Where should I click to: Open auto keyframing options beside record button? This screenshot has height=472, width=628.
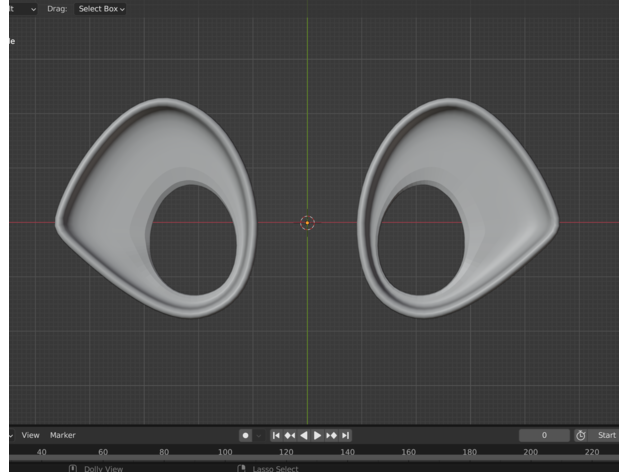[x=258, y=436]
